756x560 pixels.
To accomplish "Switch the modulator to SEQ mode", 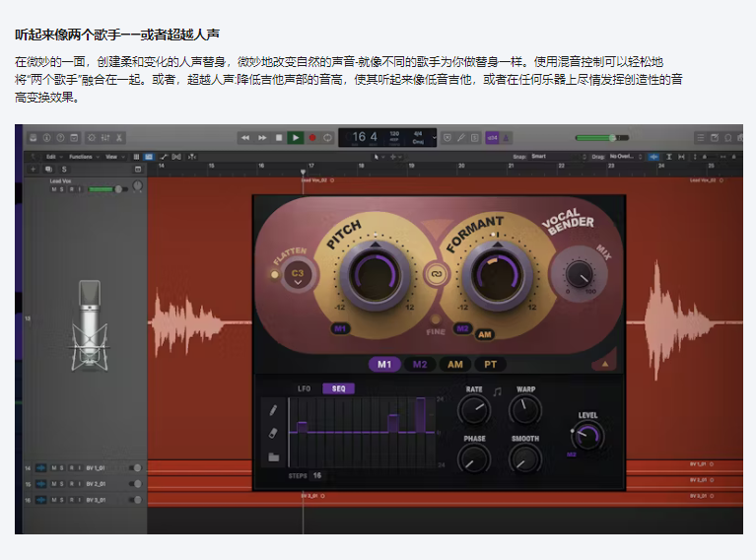I will (338, 388).
